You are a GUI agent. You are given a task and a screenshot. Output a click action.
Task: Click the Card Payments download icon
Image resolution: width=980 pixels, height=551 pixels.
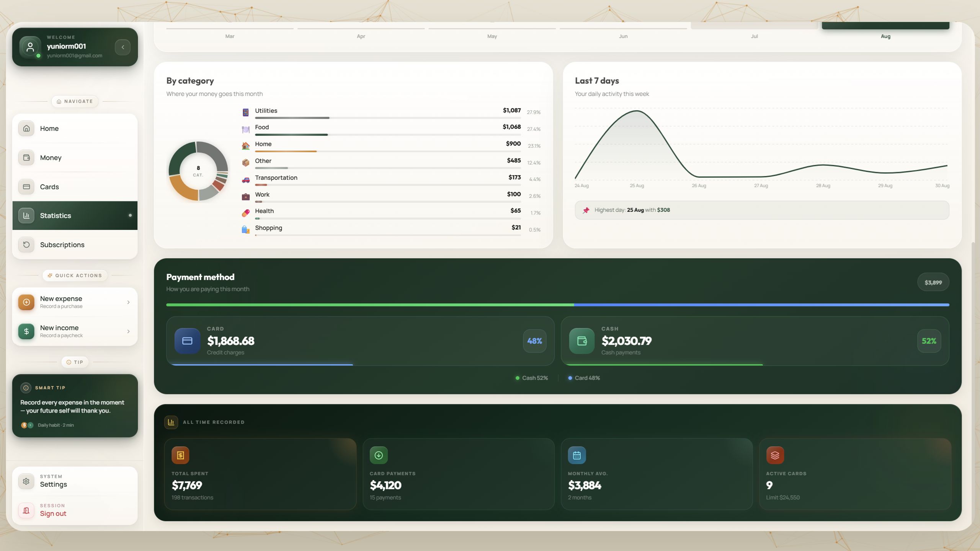pos(379,455)
